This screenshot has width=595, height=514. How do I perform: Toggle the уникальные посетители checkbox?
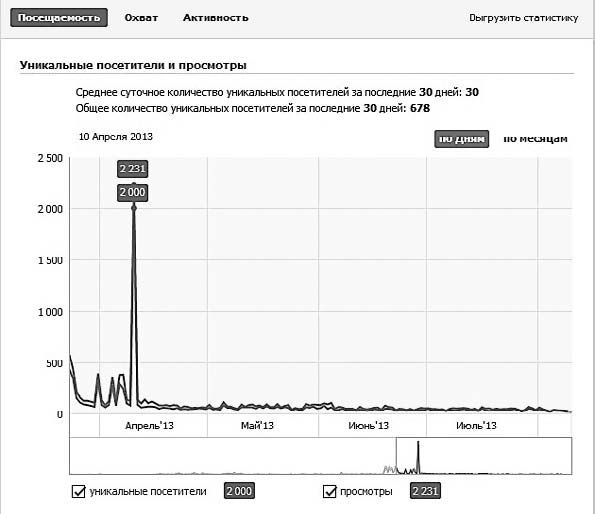[x=79, y=491]
